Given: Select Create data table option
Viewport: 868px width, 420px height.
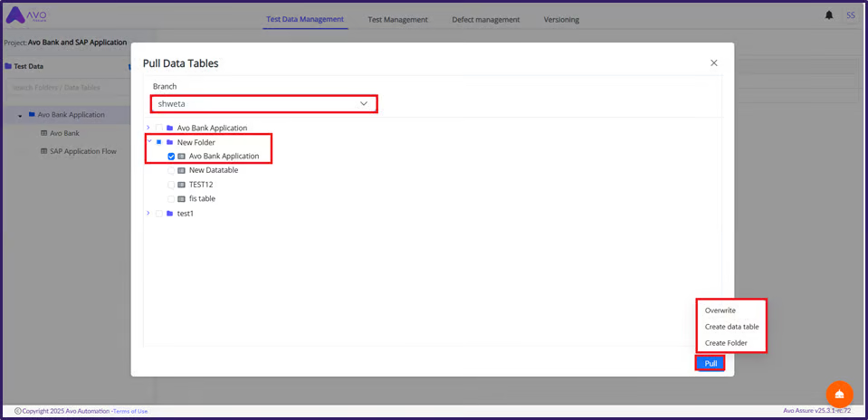Looking at the screenshot, I should [731, 327].
